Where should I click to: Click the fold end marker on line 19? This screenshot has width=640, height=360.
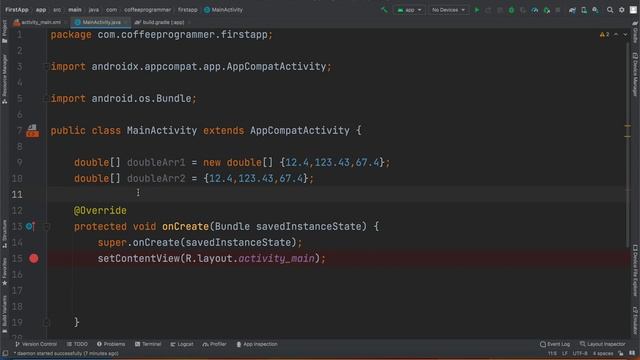point(46,322)
